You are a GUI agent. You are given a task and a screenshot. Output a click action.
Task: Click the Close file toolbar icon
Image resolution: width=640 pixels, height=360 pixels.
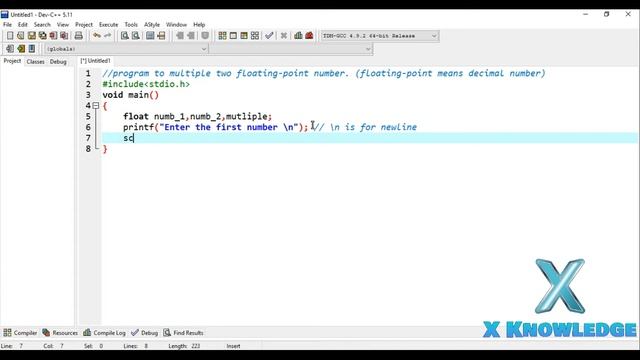coord(53,36)
